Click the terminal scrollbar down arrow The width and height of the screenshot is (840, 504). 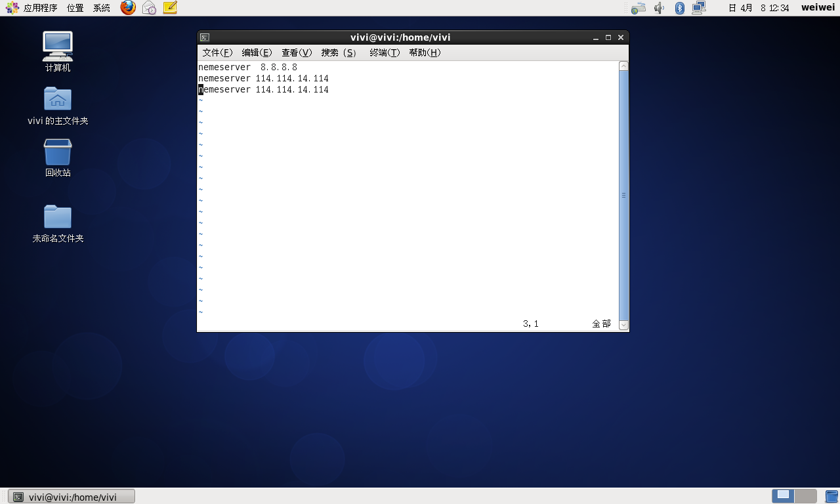pyautogui.click(x=623, y=325)
